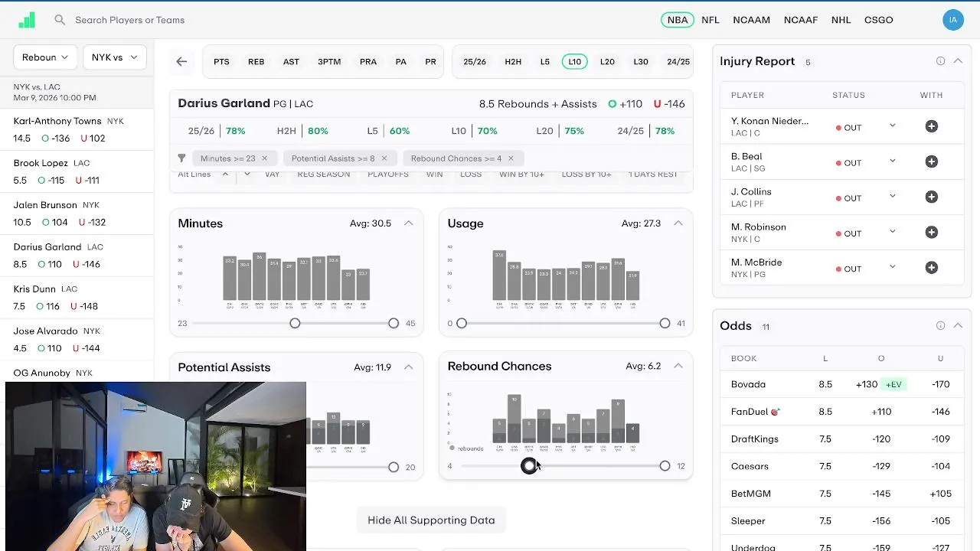Viewport: 980px width, 551px height.
Task: Collapse the Potential Assists card
Action: pyautogui.click(x=409, y=367)
